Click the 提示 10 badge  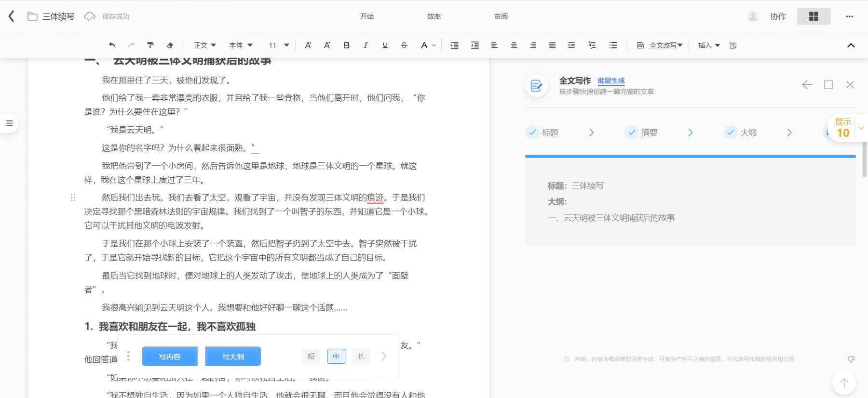[843, 128]
